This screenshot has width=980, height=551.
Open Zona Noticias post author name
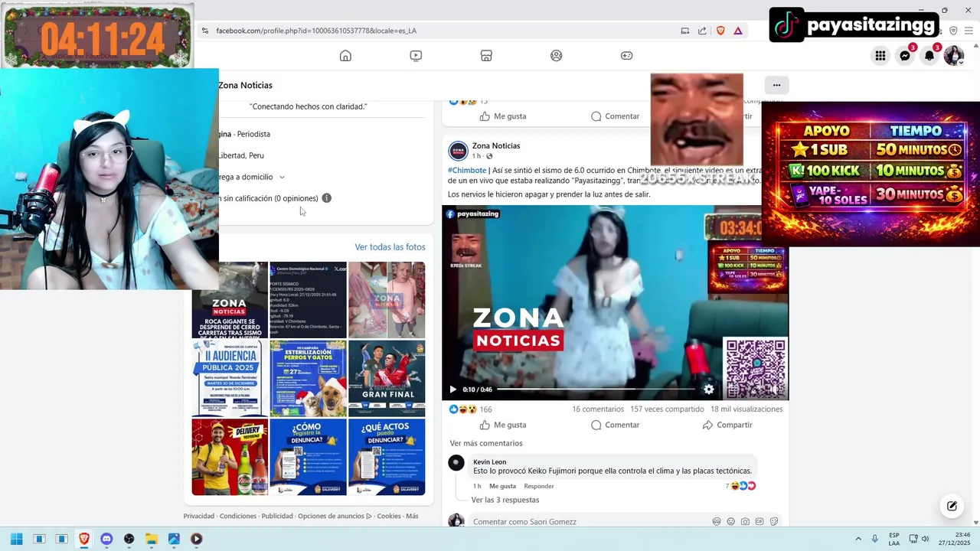pyautogui.click(x=496, y=145)
